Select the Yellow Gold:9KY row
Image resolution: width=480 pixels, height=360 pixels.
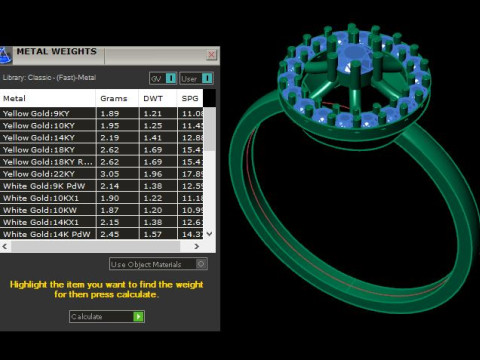click(x=101, y=113)
